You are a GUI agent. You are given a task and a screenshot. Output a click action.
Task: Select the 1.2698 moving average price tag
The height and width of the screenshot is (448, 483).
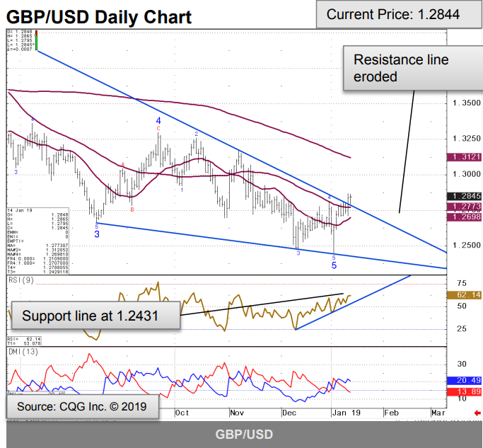[464, 216]
